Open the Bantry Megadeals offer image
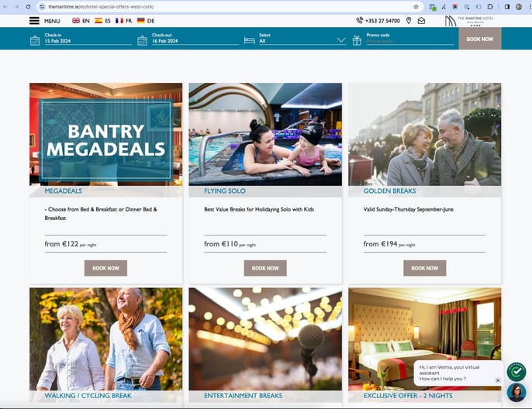532x409 pixels. (x=105, y=134)
